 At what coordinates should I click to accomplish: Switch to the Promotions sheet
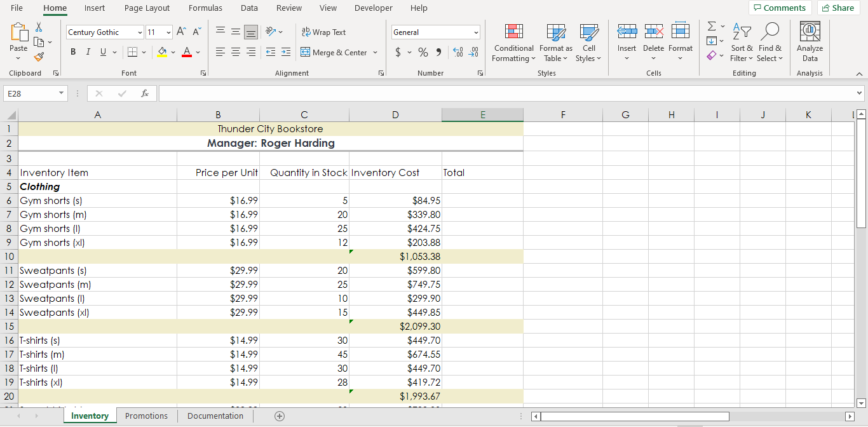pos(146,416)
